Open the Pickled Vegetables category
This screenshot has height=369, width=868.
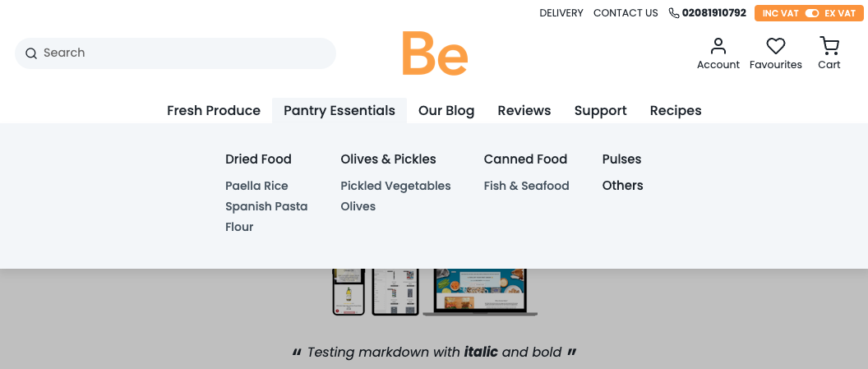tap(395, 186)
